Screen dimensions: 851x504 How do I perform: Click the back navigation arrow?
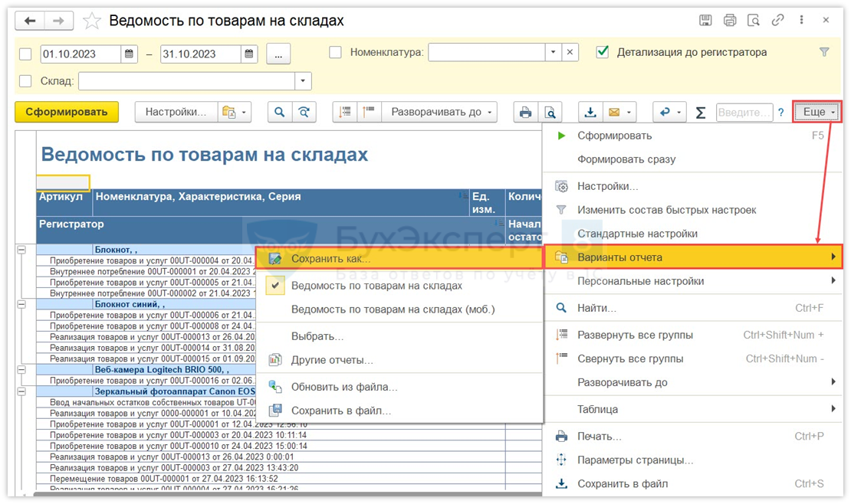[31, 21]
